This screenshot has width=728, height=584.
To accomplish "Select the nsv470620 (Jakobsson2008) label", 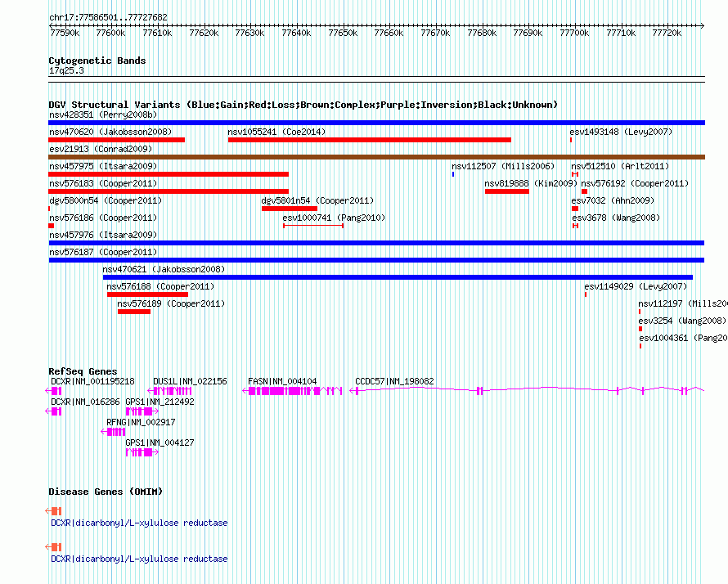I will (110, 132).
